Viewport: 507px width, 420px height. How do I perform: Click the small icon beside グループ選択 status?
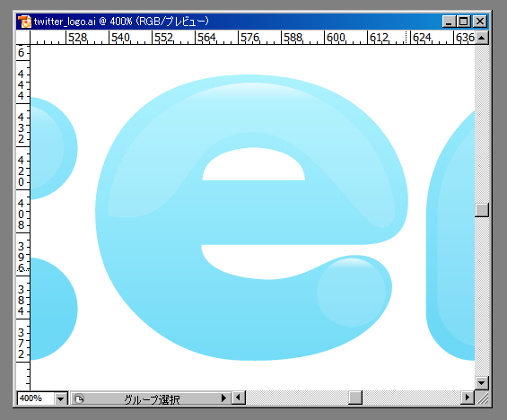click(79, 398)
